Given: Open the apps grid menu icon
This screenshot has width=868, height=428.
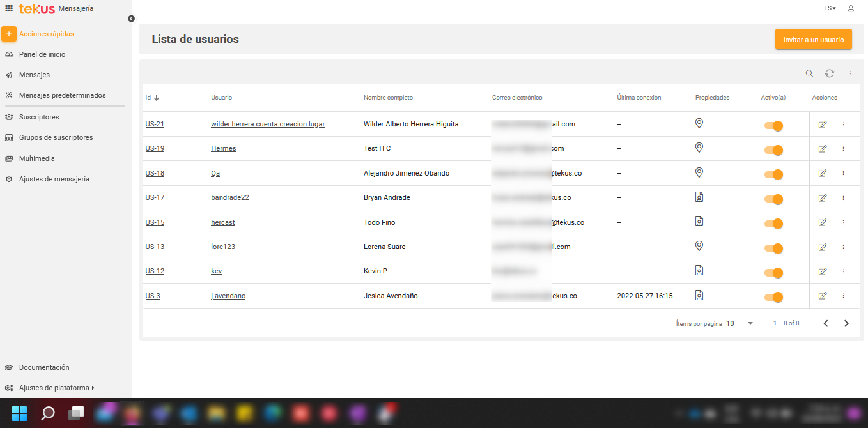Looking at the screenshot, I should [9, 8].
